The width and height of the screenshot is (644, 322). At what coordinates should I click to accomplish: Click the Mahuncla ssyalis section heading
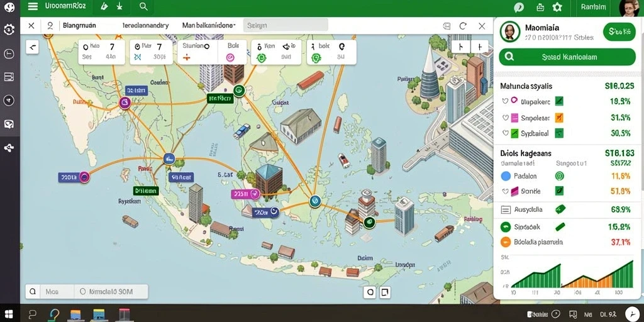(x=526, y=86)
